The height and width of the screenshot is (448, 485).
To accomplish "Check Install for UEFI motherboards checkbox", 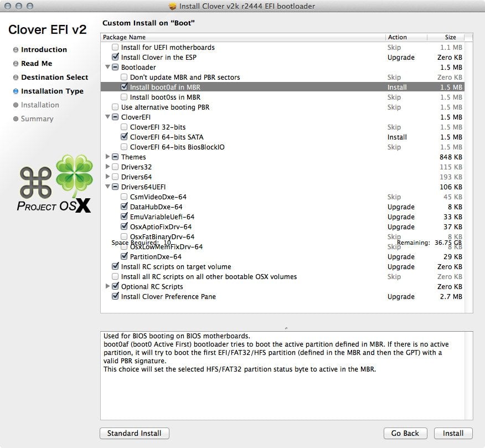I will click(115, 47).
